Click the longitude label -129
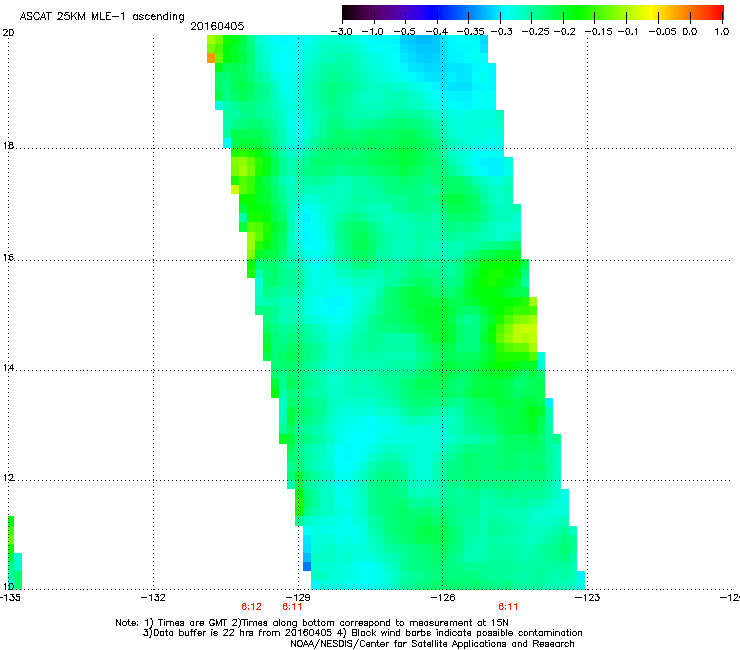740x650 pixels. click(x=298, y=598)
